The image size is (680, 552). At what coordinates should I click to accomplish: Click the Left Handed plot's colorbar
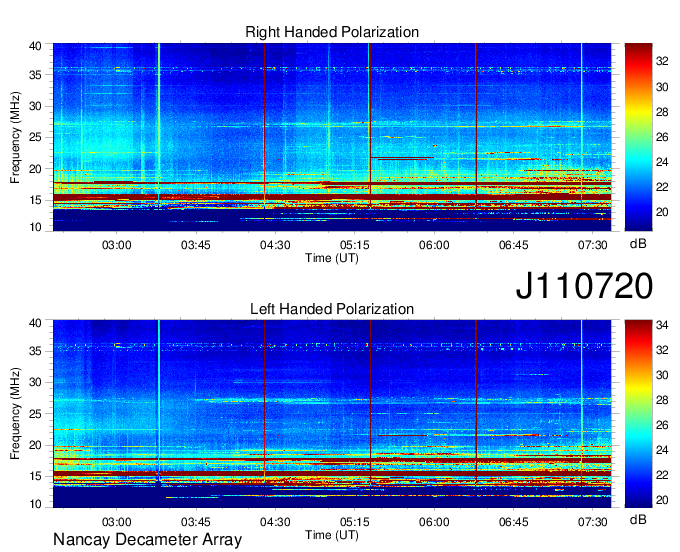coord(638,414)
